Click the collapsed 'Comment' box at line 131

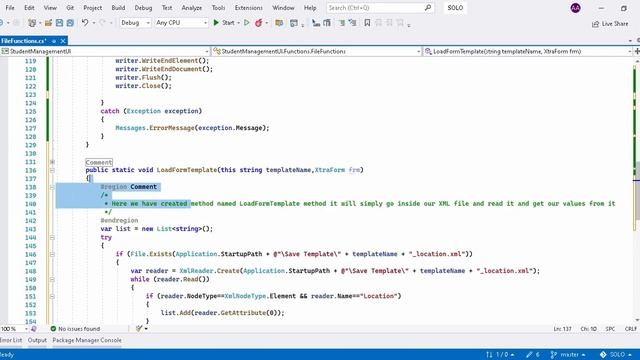[99, 162]
